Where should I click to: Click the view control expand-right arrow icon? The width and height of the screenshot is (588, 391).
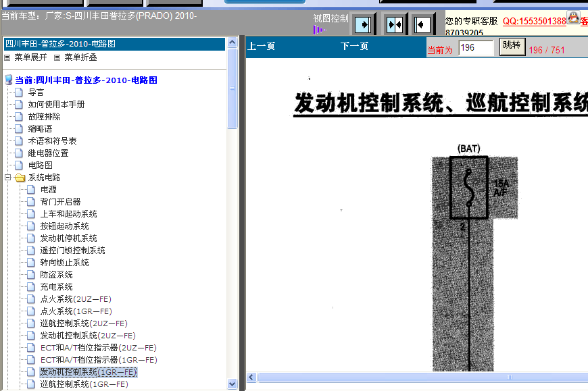point(363,25)
